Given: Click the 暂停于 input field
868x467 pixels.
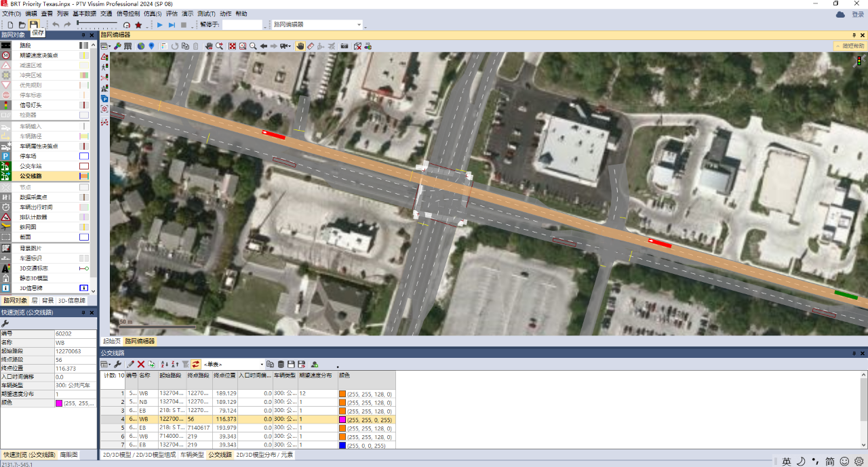Looking at the screenshot, I should point(242,25).
